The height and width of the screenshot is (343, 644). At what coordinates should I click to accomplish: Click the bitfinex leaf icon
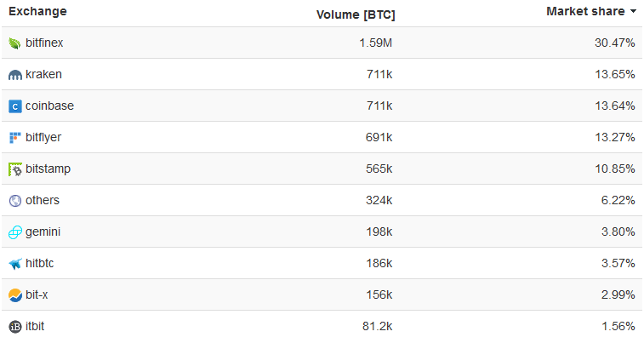click(15, 43)
